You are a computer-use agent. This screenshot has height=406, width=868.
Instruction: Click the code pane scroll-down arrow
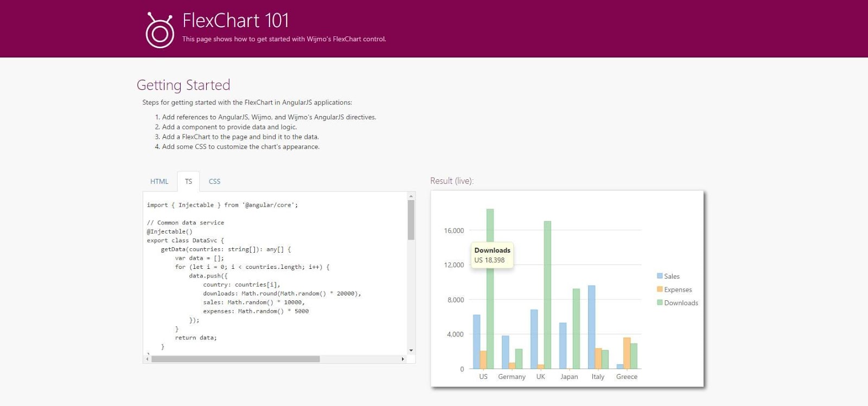(411, 350)
